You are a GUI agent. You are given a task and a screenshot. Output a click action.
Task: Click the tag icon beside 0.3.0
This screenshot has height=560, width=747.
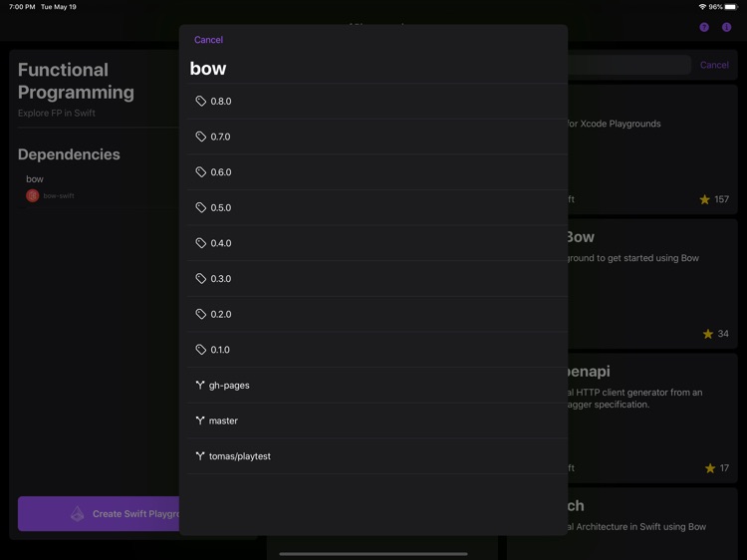[x=200, y=279]
